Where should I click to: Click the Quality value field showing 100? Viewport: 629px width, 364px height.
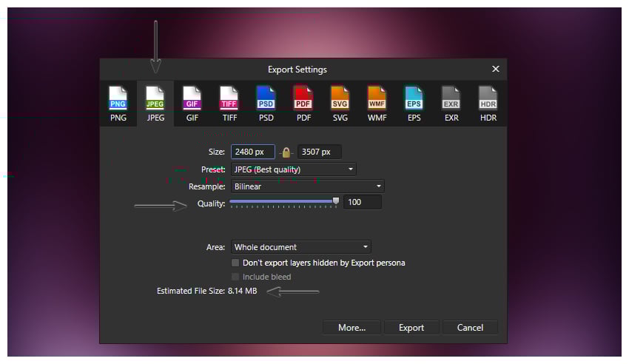click(x=363, y=202)
